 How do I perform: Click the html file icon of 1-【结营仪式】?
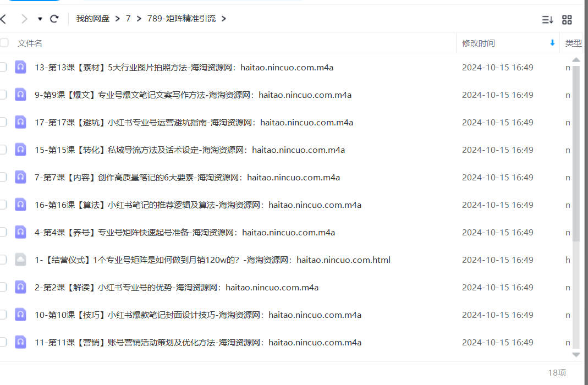(20, 260)
